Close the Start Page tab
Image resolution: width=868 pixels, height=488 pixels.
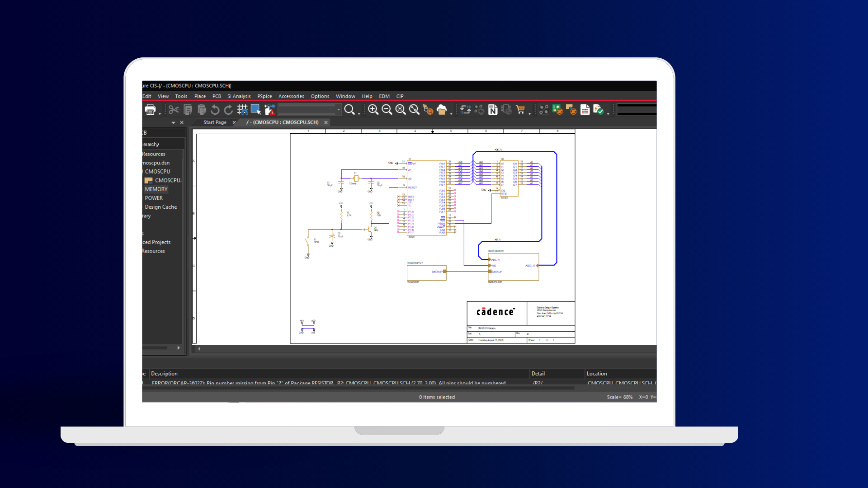234,122
